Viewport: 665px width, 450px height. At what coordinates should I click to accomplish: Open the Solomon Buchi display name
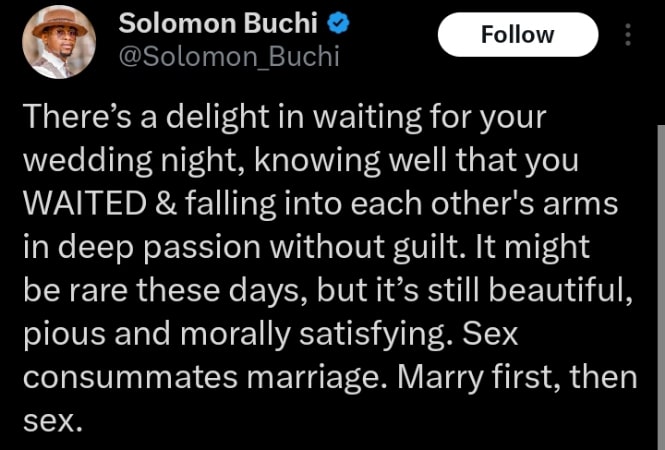pos(199,22)
